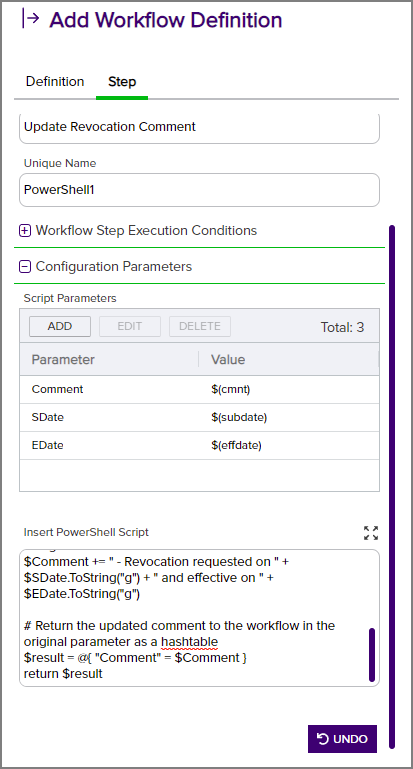
Task: Click the plus icon for Execution Conditions
Action: coord(25,231)
